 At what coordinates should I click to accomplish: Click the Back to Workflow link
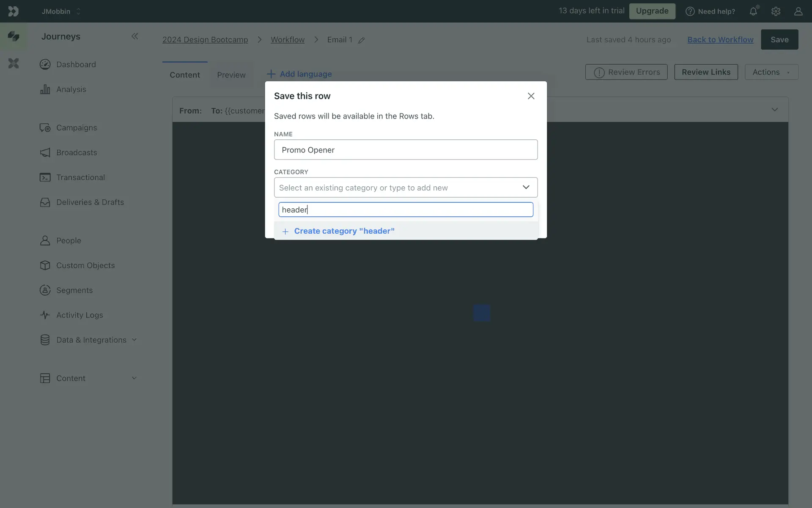coord(720,39)
